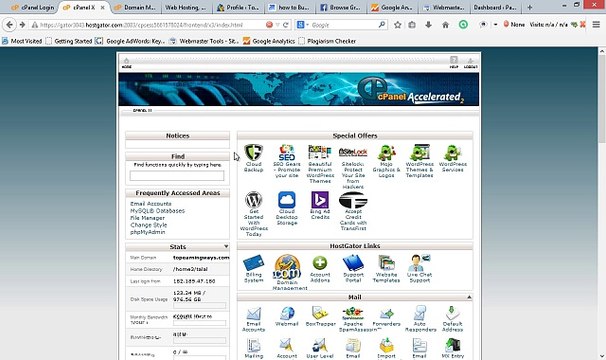
Task: Switch to the cPanel Login tab
Action: pos(33,7)
